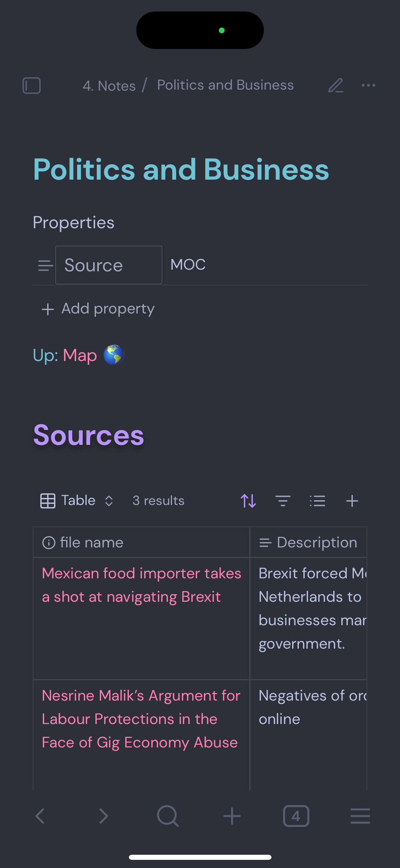Expand the Table view switcher dropdown
The height and width of the screenshot is (868, 400).
77,501
